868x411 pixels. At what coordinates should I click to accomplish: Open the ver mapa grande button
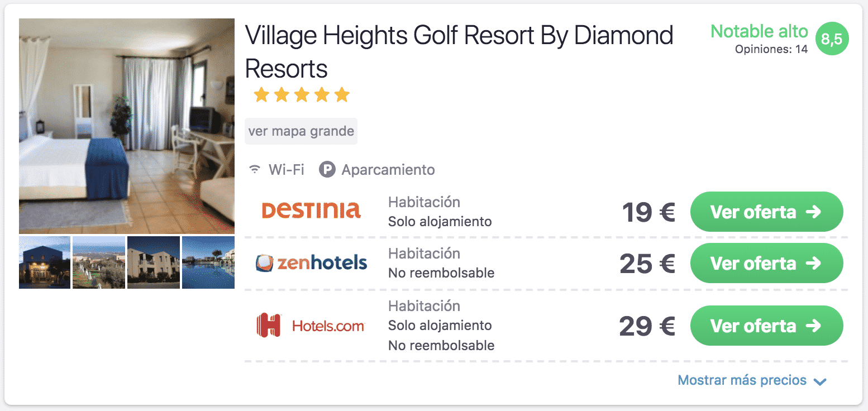pos(301,131)
